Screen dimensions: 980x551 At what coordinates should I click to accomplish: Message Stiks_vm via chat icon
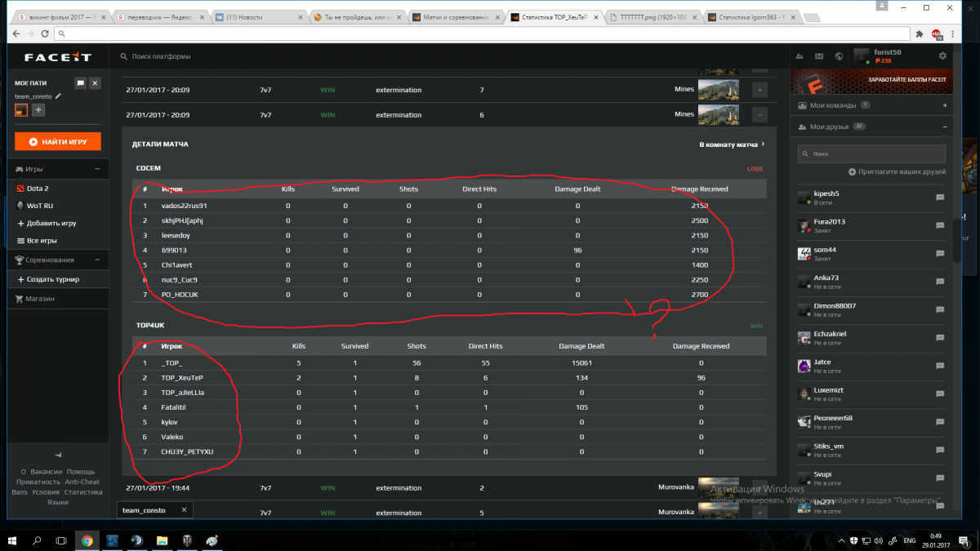click(940, 450)
